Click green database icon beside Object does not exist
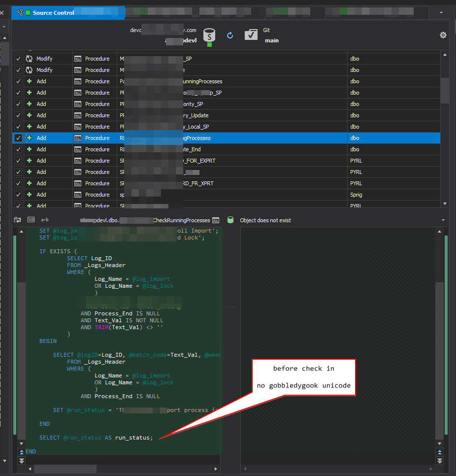 (230, 220)
